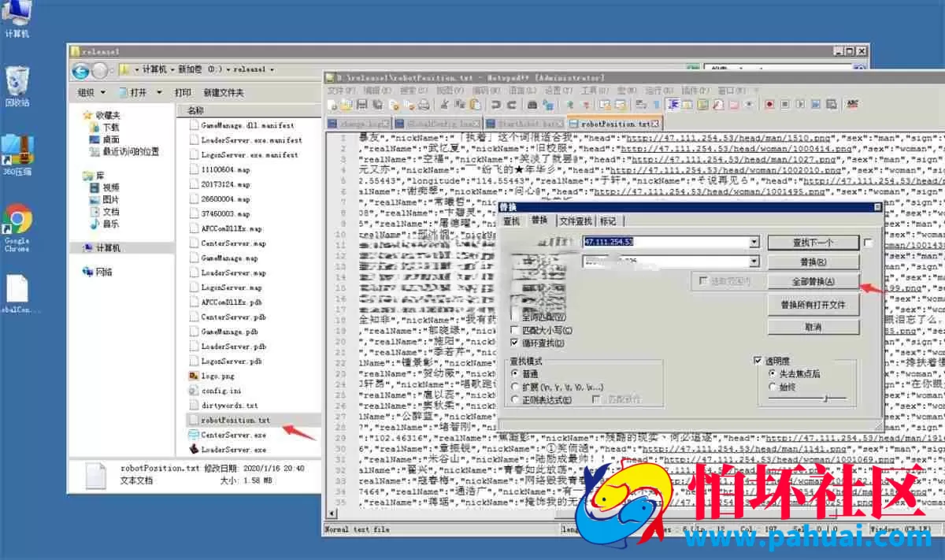
Task: Toggle the 透明度 checkbox
Action: pyautogui.click(x=758, y=360)
